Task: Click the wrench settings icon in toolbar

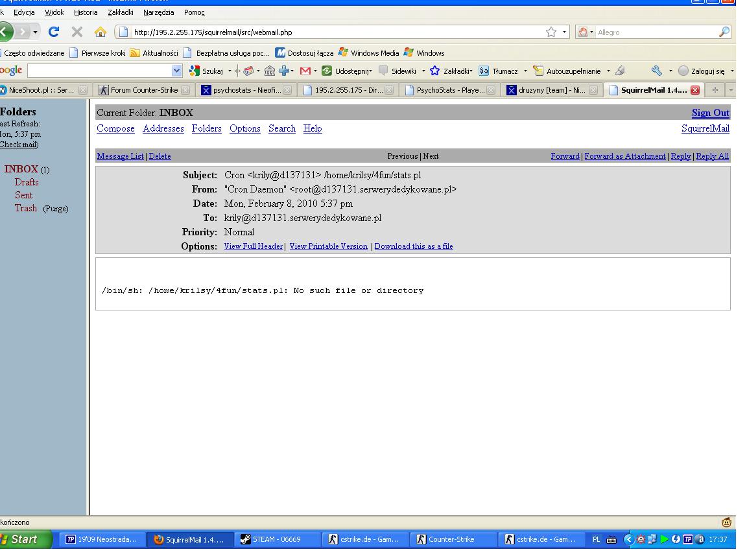Action: coord(657,71)
